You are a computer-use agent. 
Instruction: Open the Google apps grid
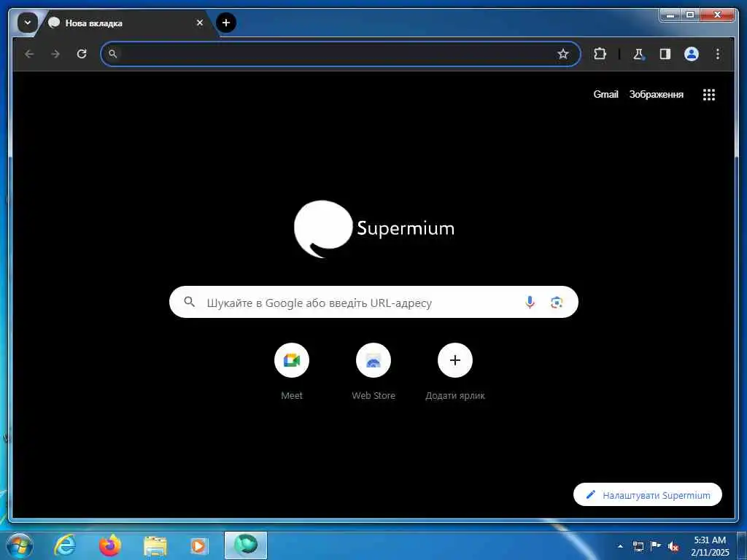709,94
